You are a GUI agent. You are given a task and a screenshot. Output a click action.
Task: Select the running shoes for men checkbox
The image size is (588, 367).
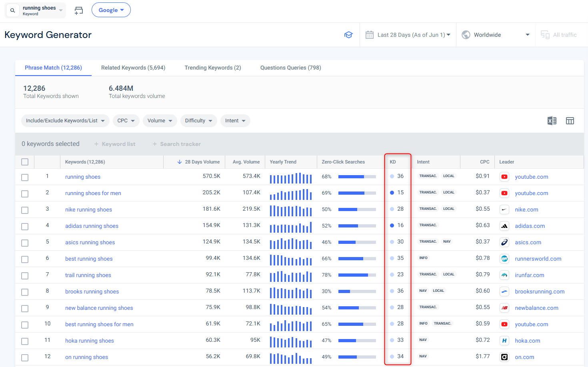coord(25,193)
